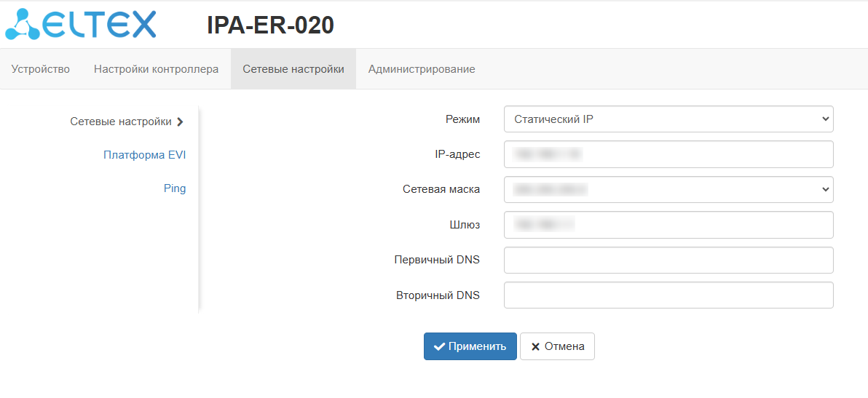Screen dimensions: 868x398
Task: Click the IPA-ER-020 device title
Action: pos(270,25)
